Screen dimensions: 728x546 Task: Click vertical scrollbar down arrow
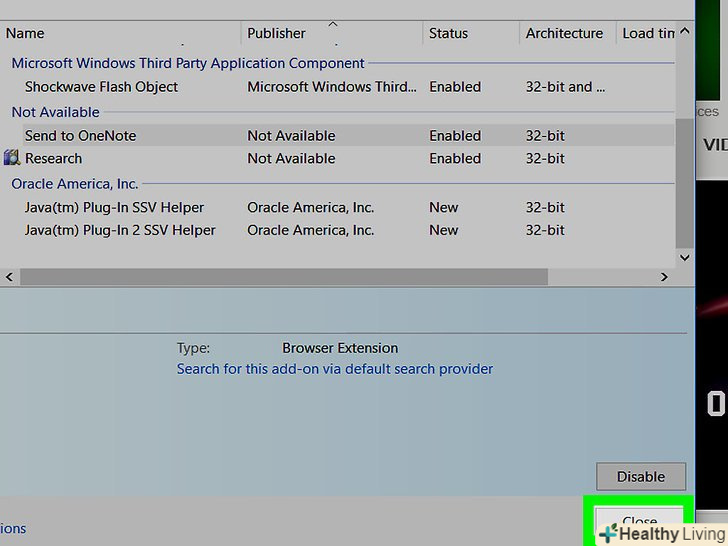pos(684,257)
